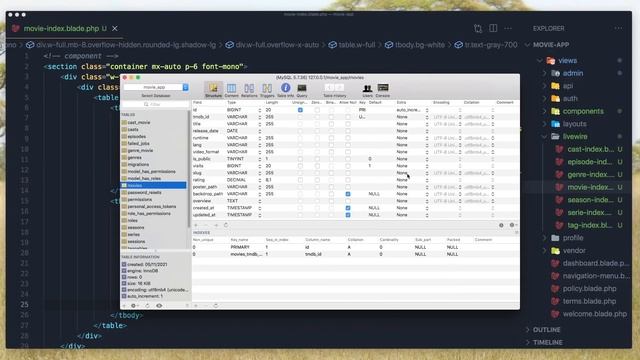Open the Triggers view icon
640x360 pixels.
pyautogui.click(x=267, y=90)
